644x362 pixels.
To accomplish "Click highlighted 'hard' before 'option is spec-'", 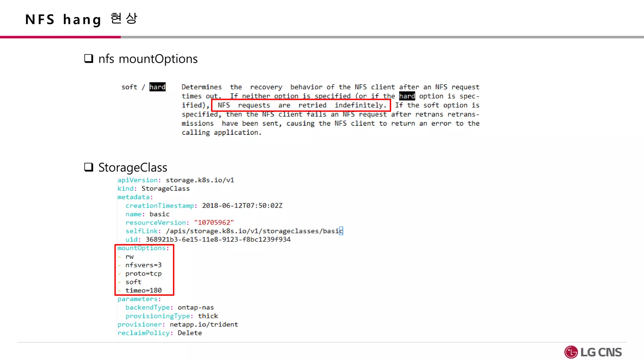I will [x=407, y=96].
